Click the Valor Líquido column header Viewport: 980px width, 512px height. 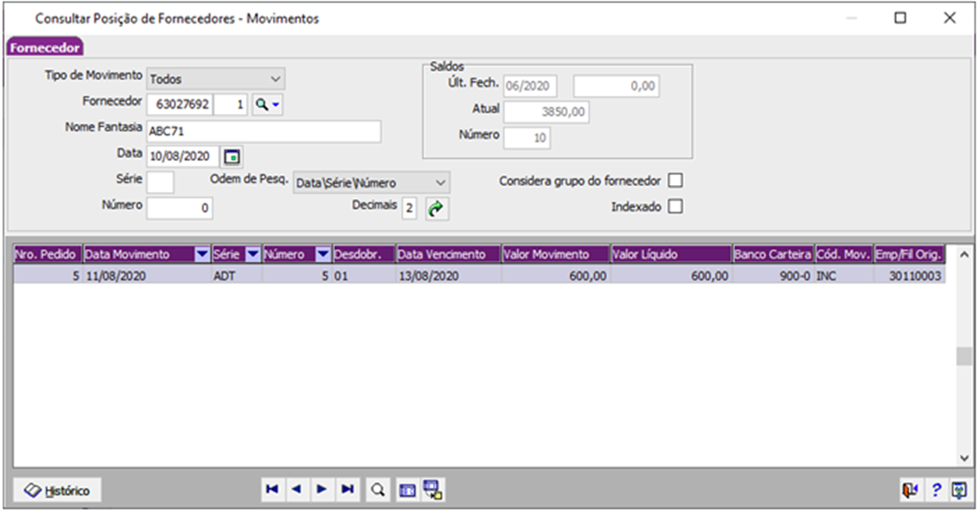pos(670,254)
